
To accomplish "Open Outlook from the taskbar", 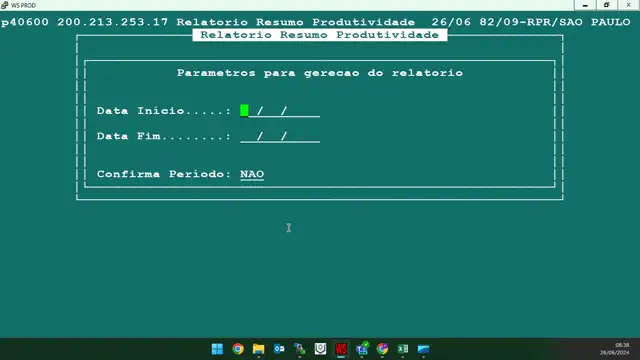I will click(279, 349).
